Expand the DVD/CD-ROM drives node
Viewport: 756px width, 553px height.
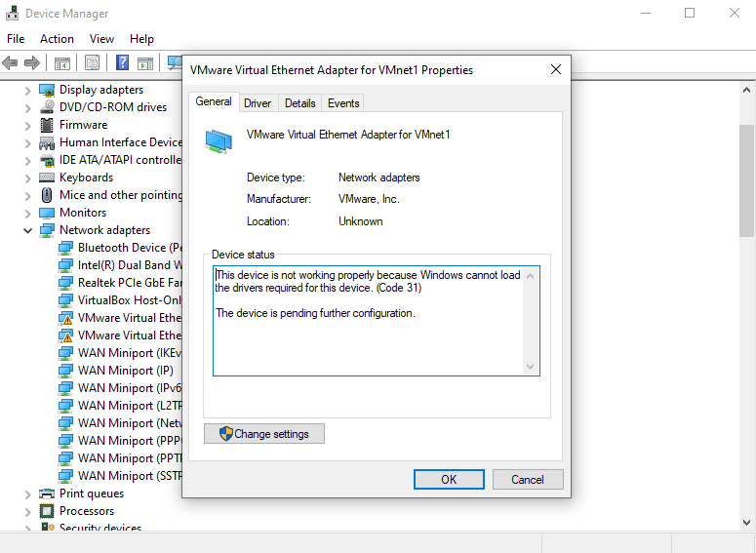[28, 108]
